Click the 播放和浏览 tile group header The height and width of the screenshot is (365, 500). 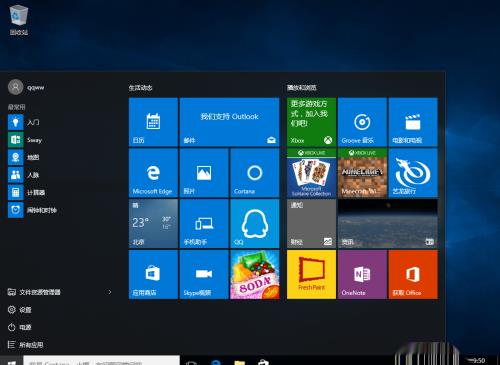(x=302, y=88)
